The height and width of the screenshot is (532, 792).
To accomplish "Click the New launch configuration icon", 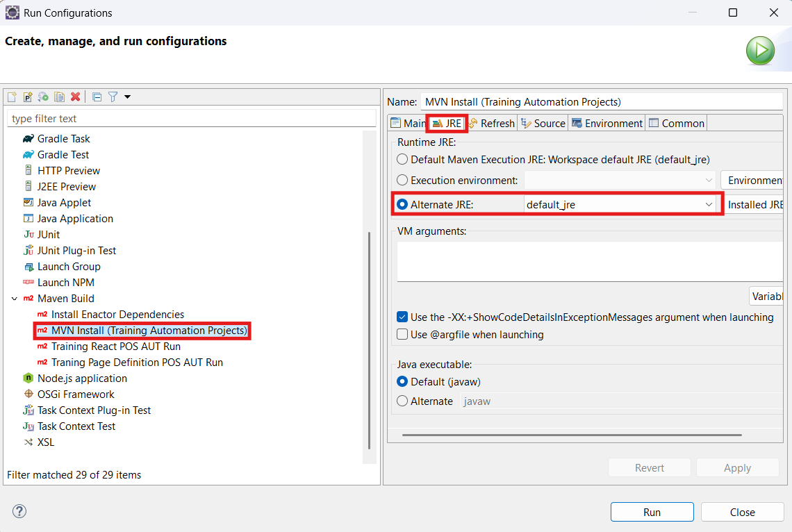I will coord(12,97).
